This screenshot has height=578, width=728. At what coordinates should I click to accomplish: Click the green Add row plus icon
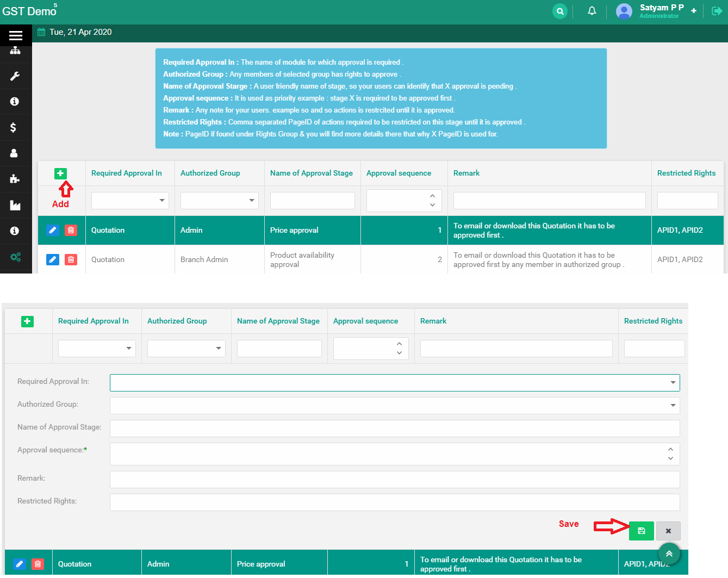60,173
